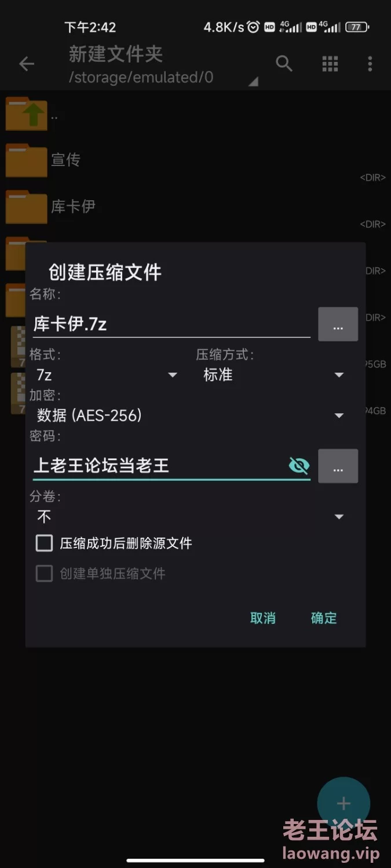Click the archive name field 库卡伊.7z

(171, 324)
